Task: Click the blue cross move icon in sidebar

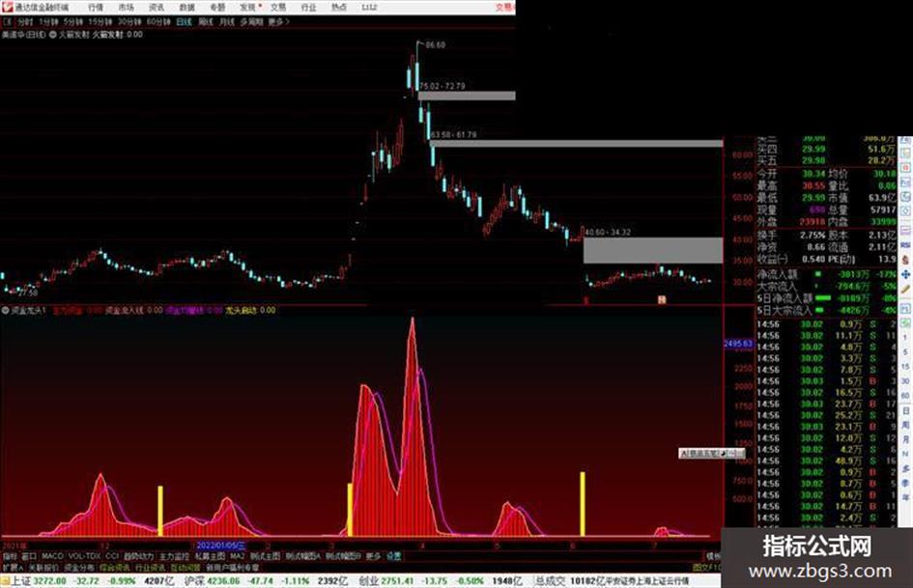Action: (x=905, y=274)
